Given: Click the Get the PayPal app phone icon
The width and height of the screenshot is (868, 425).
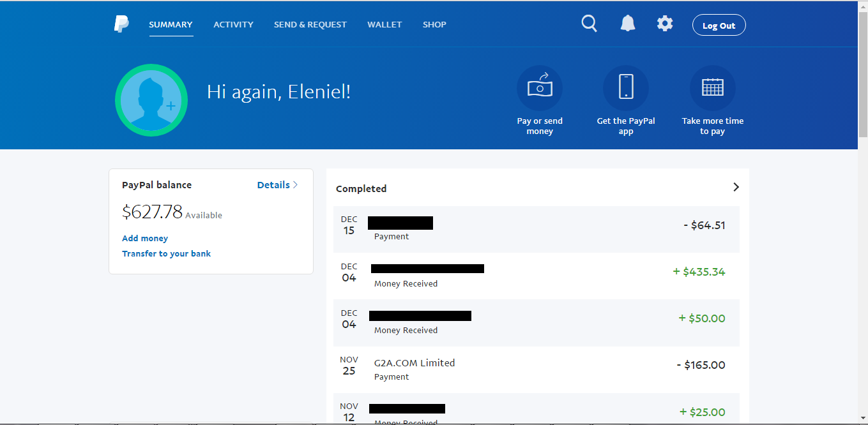Looking at the screenshot, I should click(x=626, y=88).
